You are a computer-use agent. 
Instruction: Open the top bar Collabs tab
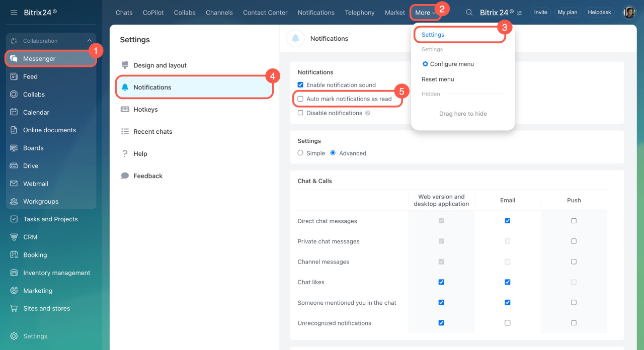click(185, 13)
